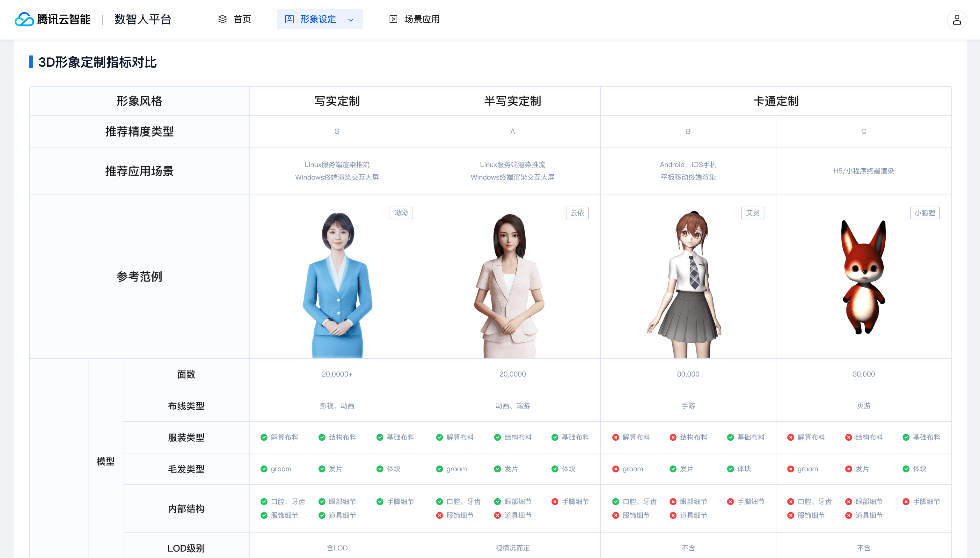Click the green check beside 发片 in column B
The height and width of the screenshot is (558, 980).
pyautogui.click(x=673, y=469)
